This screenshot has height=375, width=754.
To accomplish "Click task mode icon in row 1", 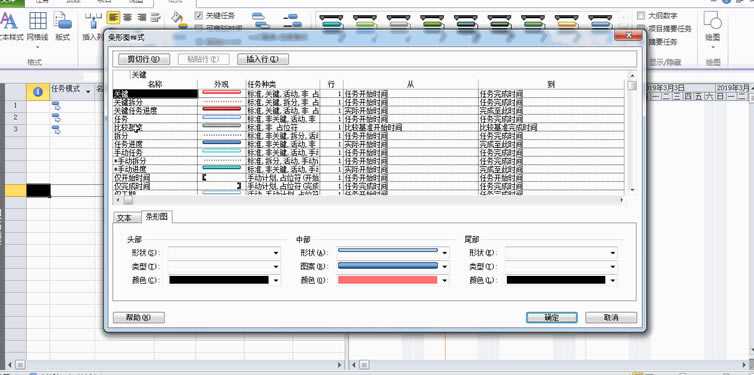I will tap(56, 106).
